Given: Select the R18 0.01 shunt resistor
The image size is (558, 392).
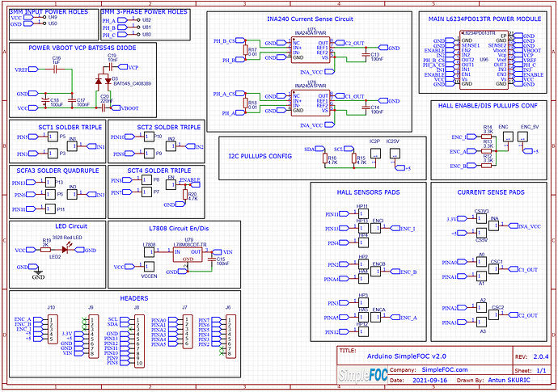Looking at the screenshot, I should [x=245, y=103].
